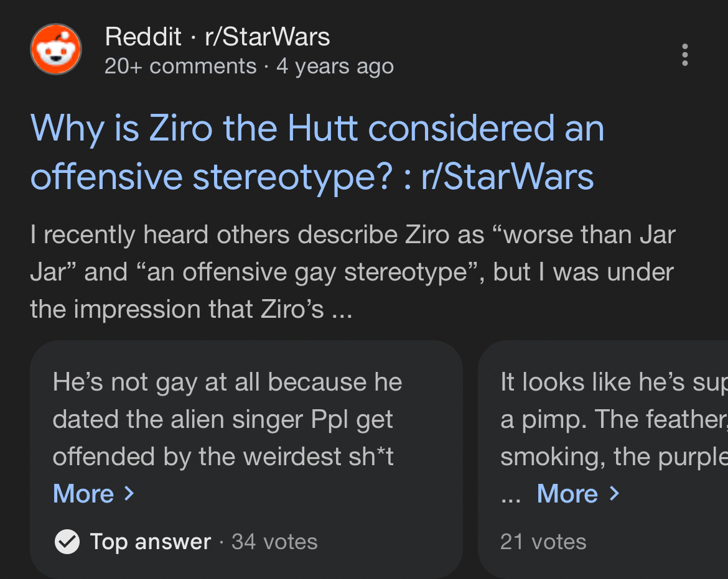Image resolution: width=728 pixels, height=579 pixels.
Task: Expand "More" in the pimp answer card
Action: click(x=567, y=494)
